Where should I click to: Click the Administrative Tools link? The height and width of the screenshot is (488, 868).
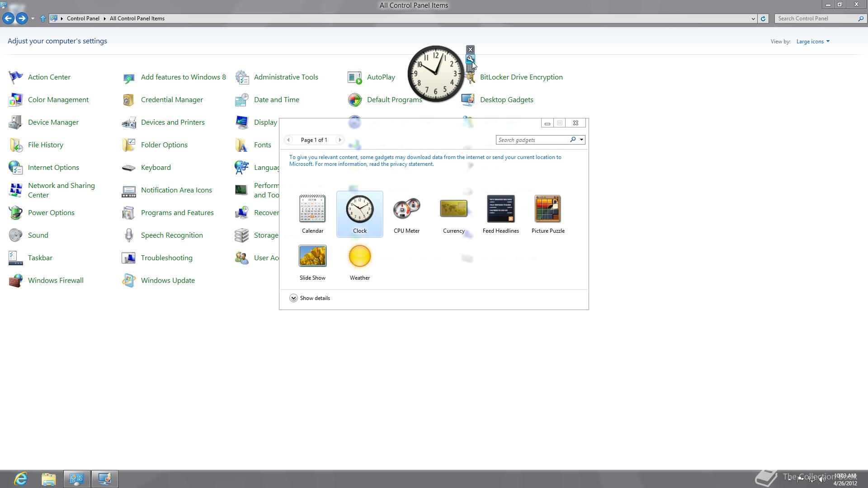[286, 77]
